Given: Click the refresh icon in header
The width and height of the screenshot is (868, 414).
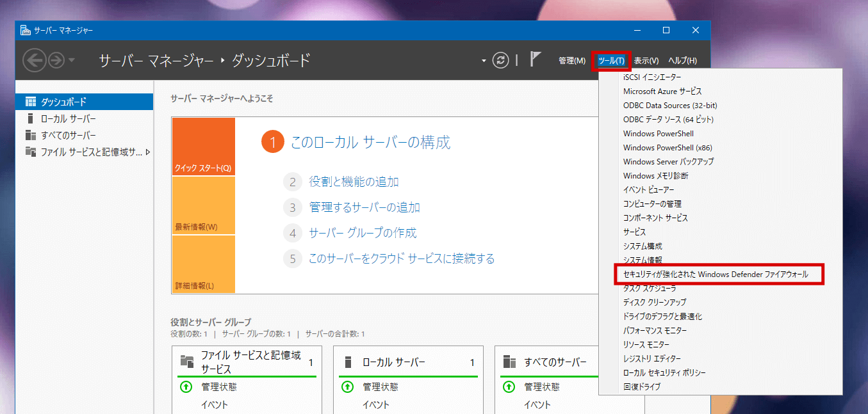Looking at the screenshot, I should [500, 60].
